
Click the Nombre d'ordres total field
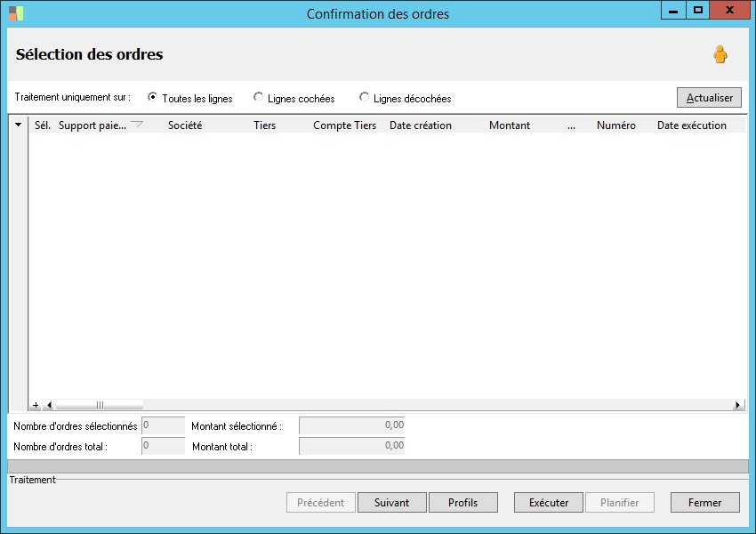[x=164, y=446]
